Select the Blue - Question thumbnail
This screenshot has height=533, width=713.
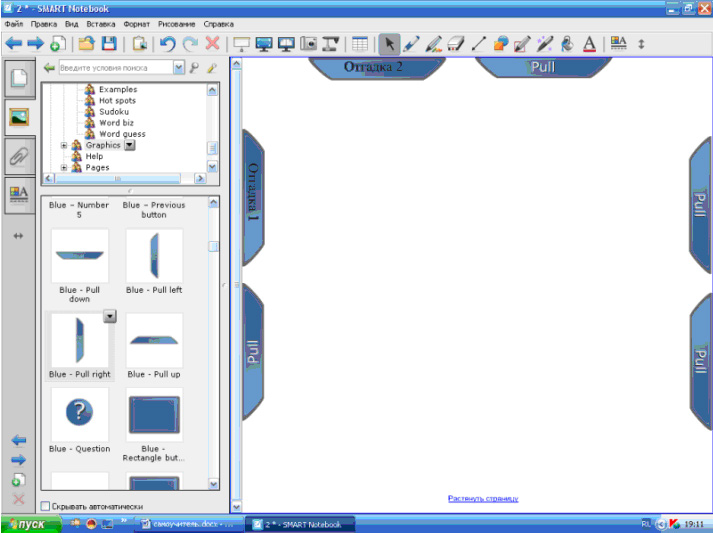point(79,415)
